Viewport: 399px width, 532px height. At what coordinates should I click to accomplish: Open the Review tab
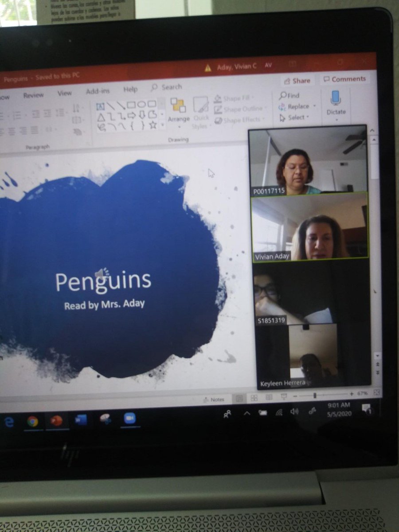tap(34, 95)
